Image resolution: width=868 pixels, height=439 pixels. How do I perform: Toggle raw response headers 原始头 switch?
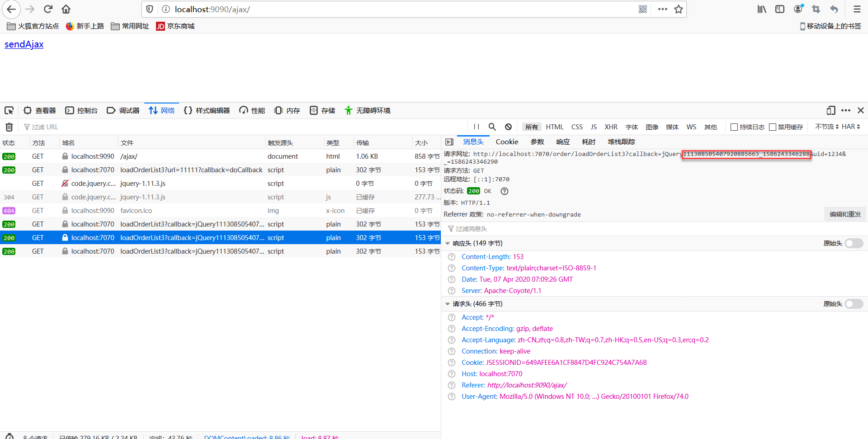(x=854, y=243)
